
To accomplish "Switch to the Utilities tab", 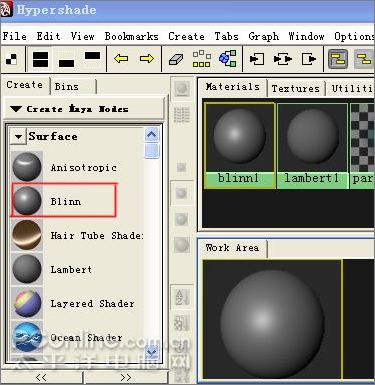I will pos(351,89).
